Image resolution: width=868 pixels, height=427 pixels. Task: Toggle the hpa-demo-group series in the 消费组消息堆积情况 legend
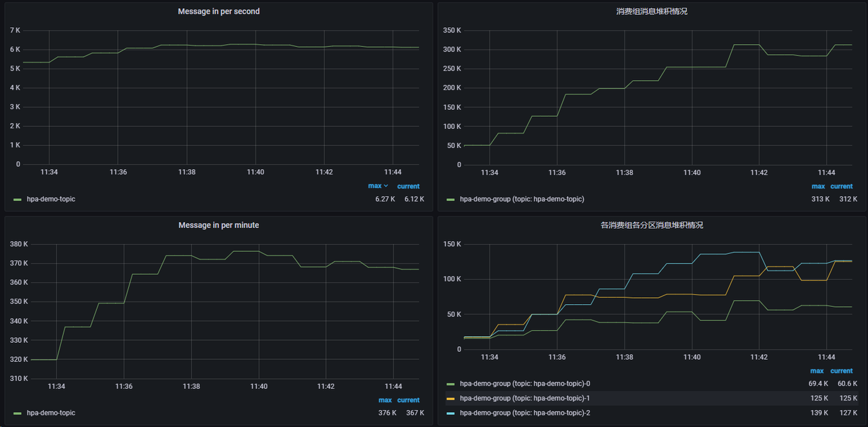(521, 199)
